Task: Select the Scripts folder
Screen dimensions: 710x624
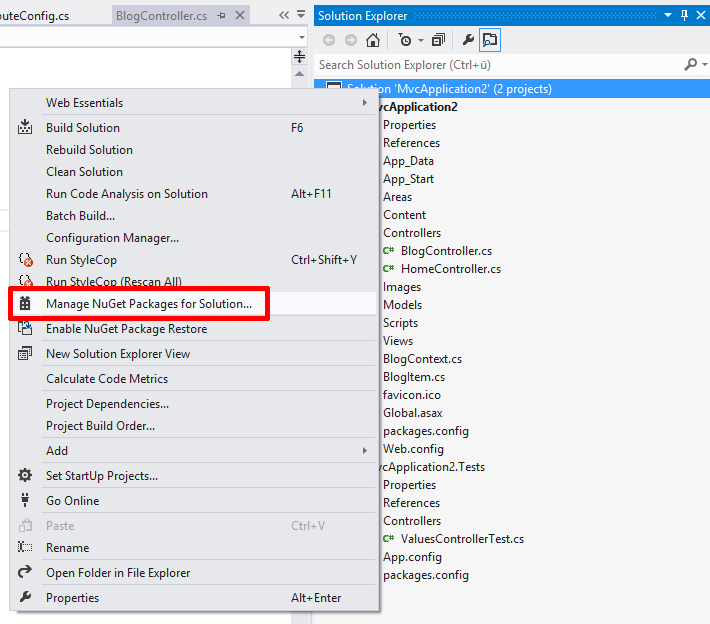Action: coord(400,323)
